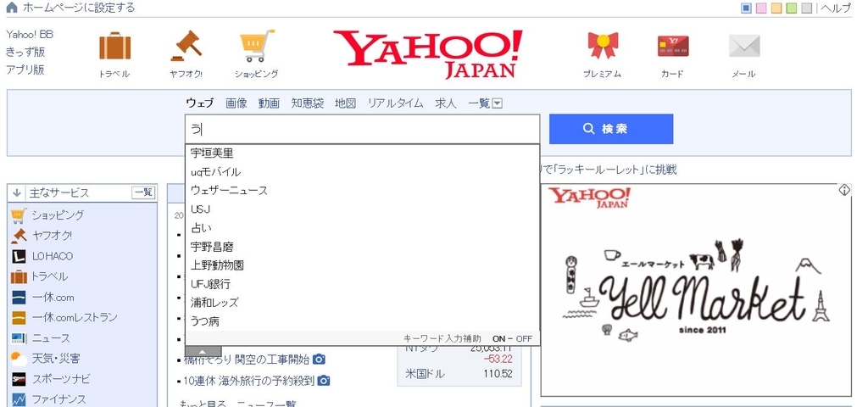Click the Yell Market advertisement banner
868x407 pixels.
point(696,290)
